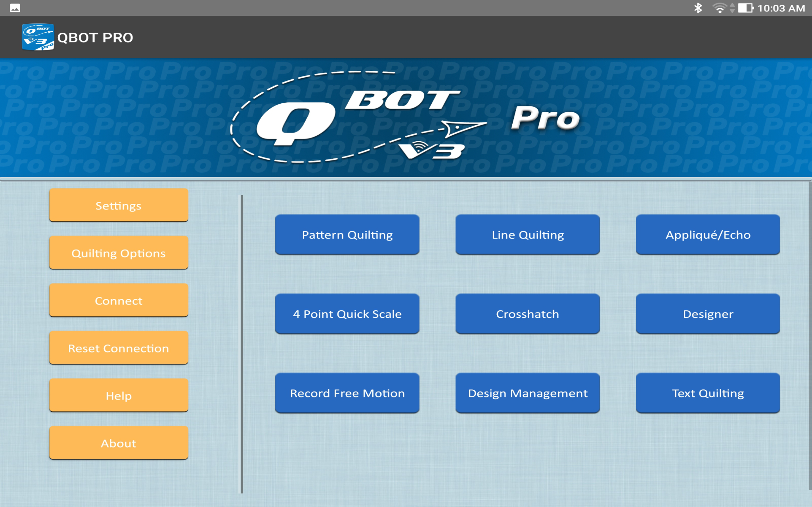Tap the Wi-Fi signal icon

(x=719, y=7)
